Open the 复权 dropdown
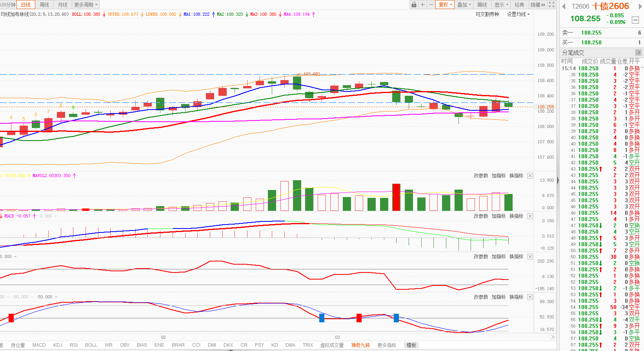The image size is (644, 351). 445,5
